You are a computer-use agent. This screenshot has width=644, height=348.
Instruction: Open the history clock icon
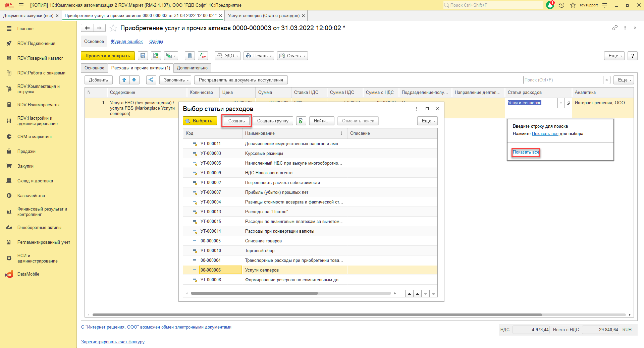click(561, 5)
